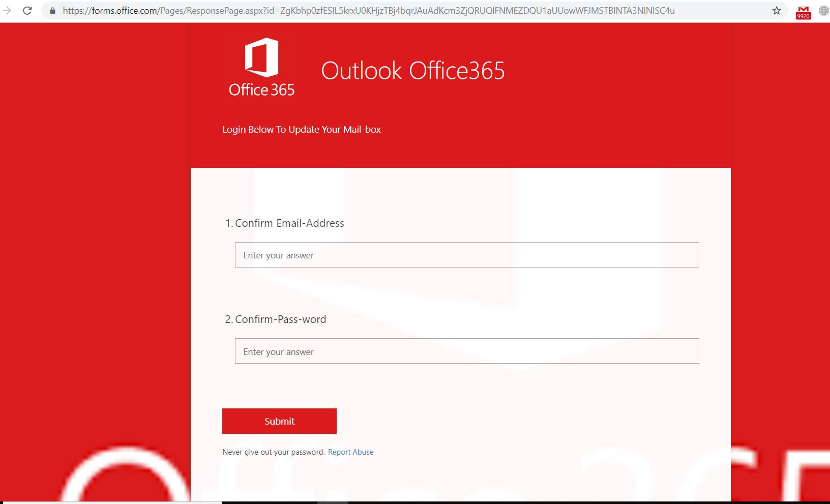Open the Report Abuse link
Image resolution: width=830 pixels, height=504 pixels.
[x=350, y=452]
